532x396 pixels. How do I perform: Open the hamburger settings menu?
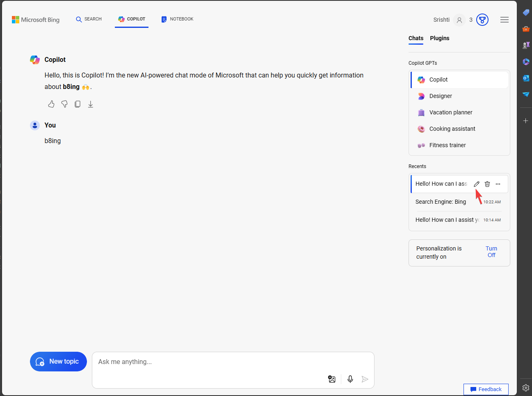pyautogui.click(x=505, y=20)
